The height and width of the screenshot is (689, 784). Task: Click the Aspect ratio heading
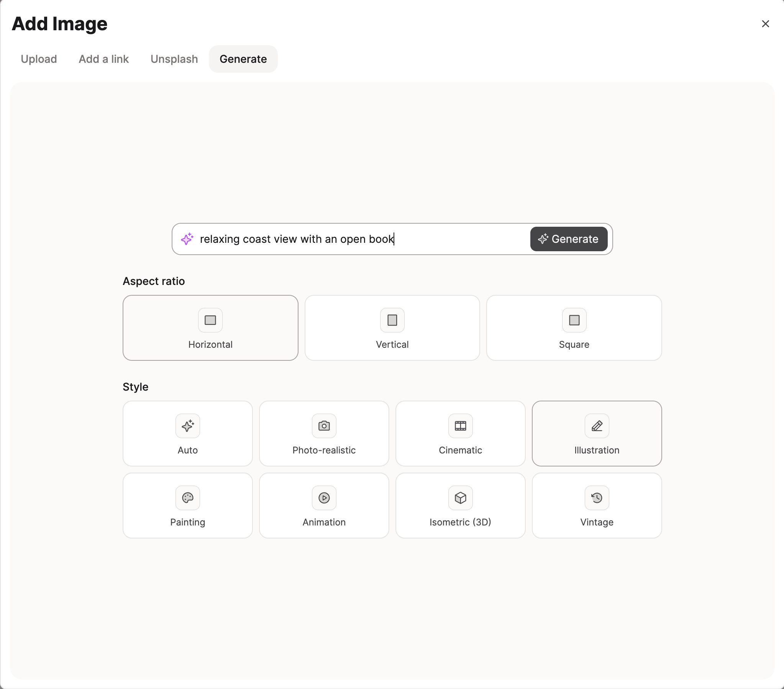(154, 281)
